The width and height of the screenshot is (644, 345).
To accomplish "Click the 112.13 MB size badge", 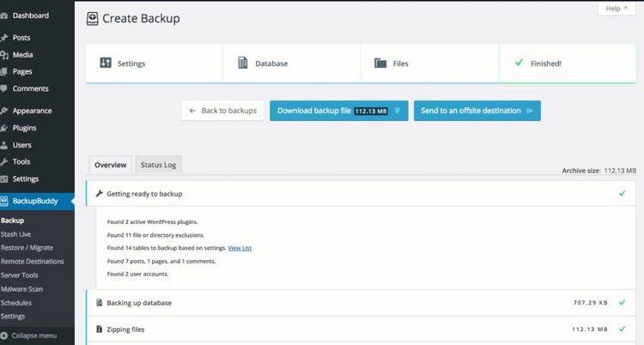I will pos(371,112).
